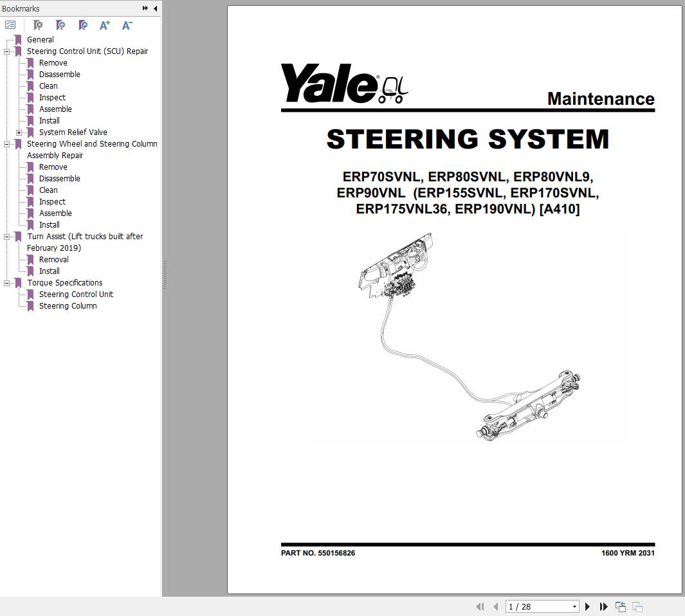Collapse the Torque Specifications bookmark section
Viewport: 685px width, 616px height.
[6, 282]
